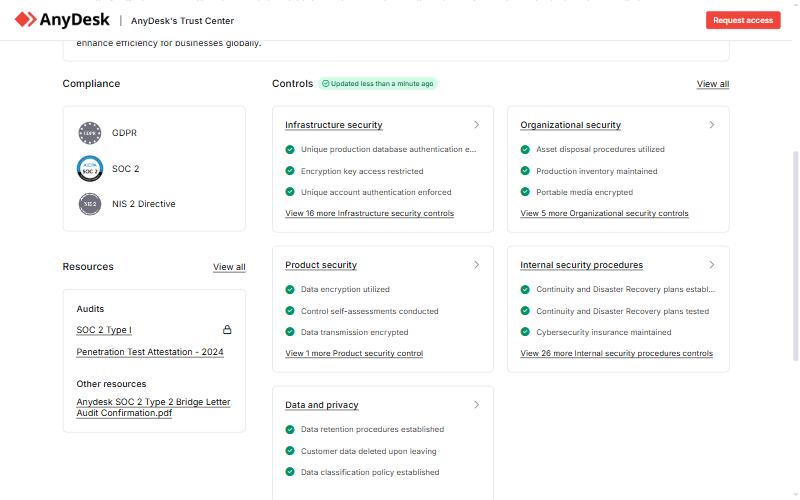Click green check beside Unique account authentication enforced
Viewport: 800px width, 500px height.
(290, 192)
